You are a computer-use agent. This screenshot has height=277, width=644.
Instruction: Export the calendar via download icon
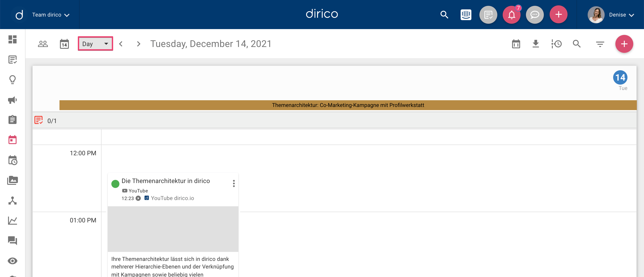536,44
